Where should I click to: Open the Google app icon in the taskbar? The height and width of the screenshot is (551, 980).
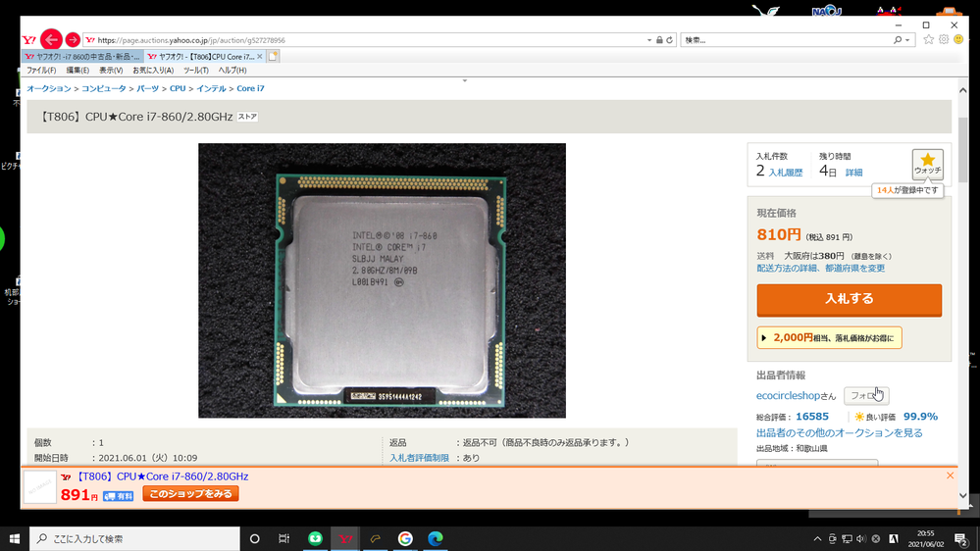click(x=405, y=538)
